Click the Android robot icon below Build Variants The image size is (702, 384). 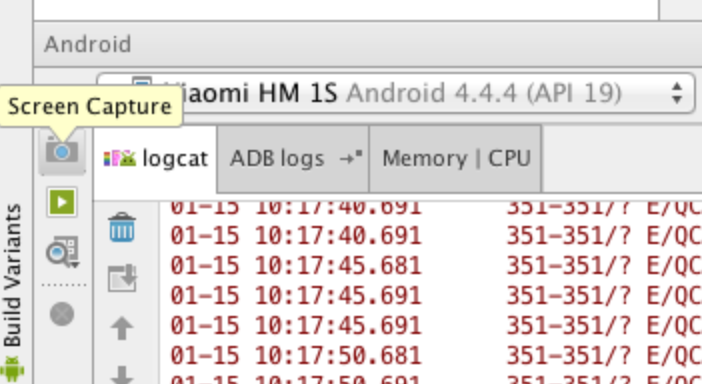pos(12,369)
